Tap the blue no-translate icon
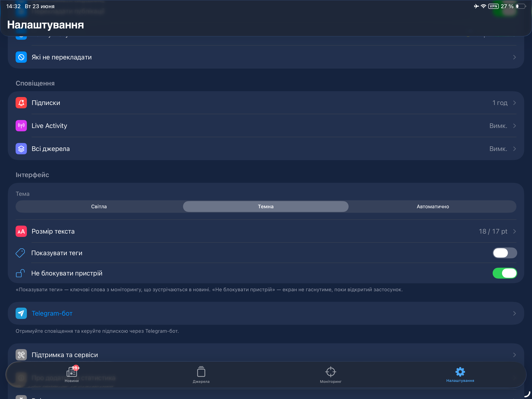 [21, 57]
